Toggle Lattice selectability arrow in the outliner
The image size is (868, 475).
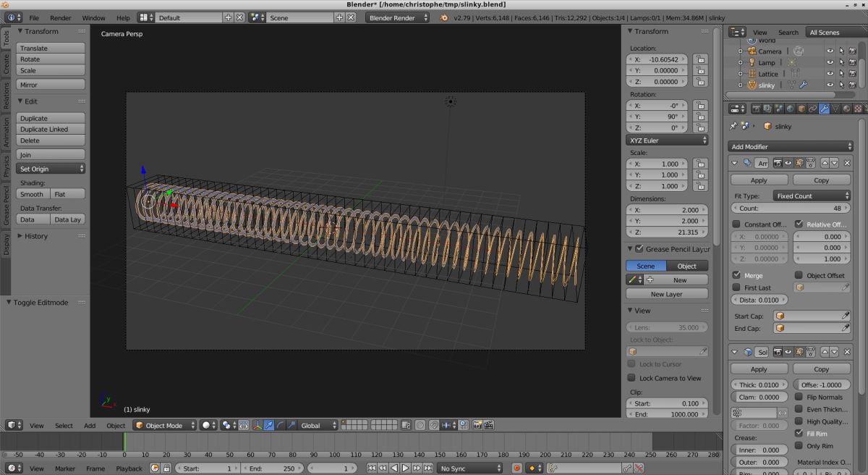841,74
